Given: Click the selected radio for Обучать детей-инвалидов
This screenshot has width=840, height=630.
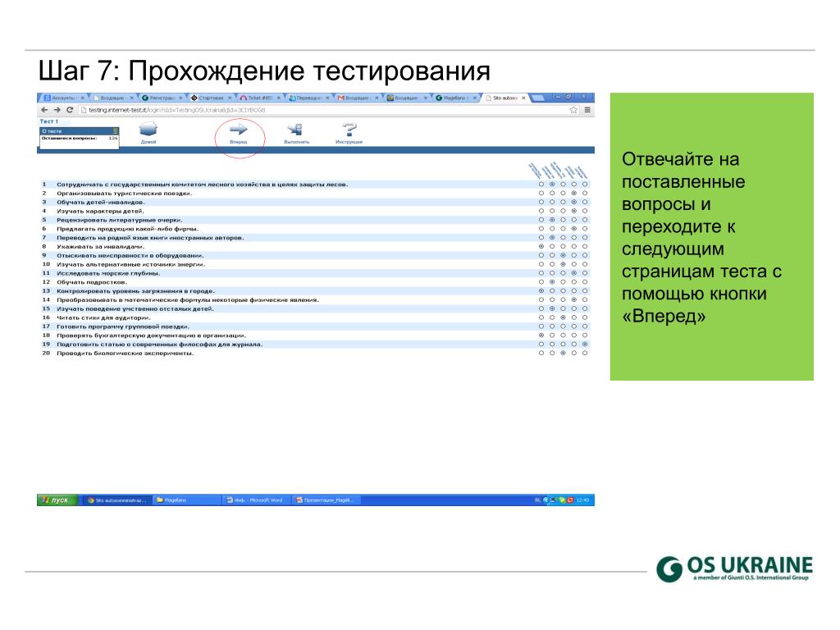Looking at the screenshot, I should 573,202.
